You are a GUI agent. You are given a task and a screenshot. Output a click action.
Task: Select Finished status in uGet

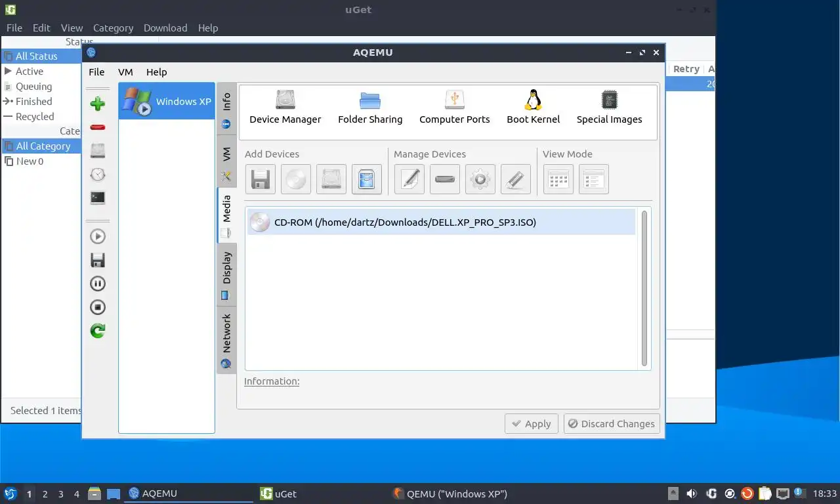pos(41,102)
